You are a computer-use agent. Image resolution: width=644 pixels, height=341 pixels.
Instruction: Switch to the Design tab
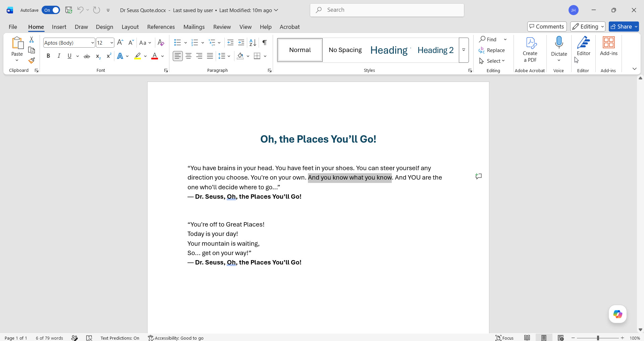(104, 27)
